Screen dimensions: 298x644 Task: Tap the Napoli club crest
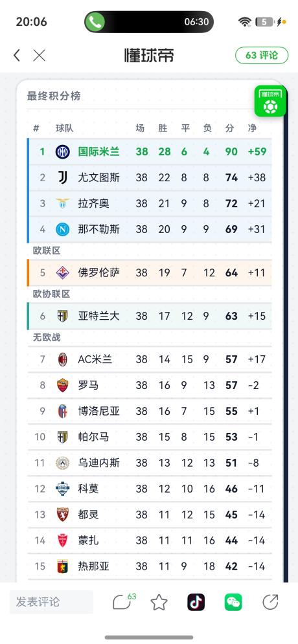(62, 229)
